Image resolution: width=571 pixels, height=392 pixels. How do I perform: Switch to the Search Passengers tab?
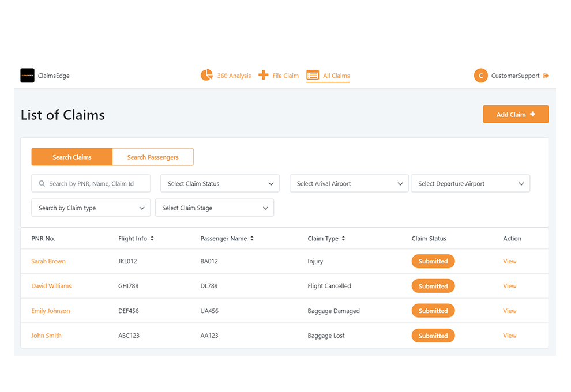[x=153, y=157]
